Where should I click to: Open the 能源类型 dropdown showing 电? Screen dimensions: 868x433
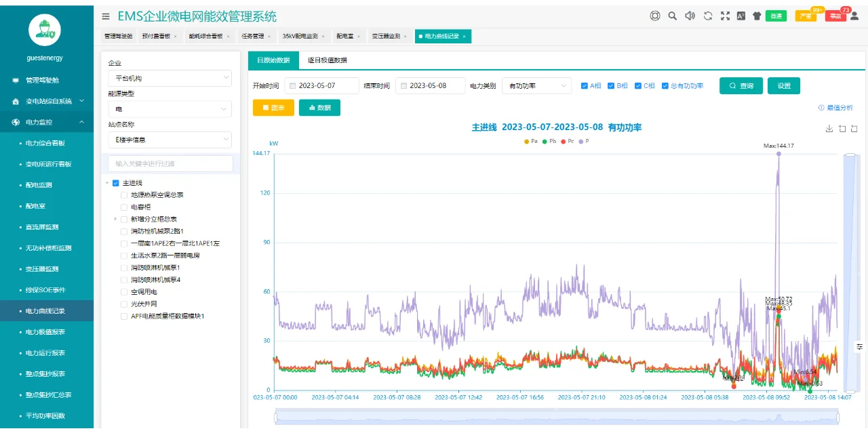coord(170,108)
